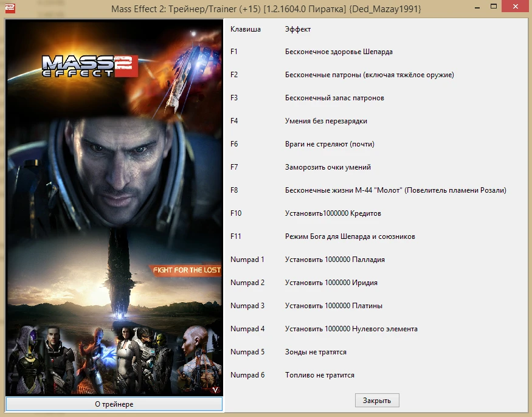
Task: Click the trainer icon in the title bar
Action: click(10, 6)
